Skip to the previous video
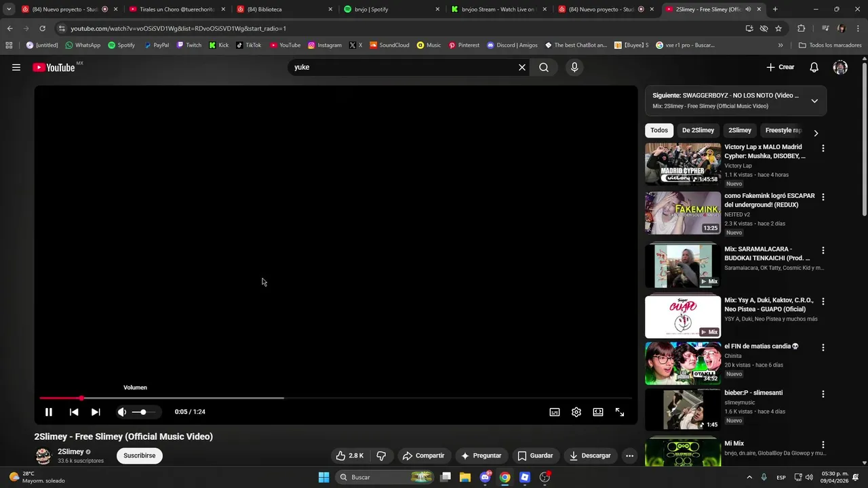Screen dimensions: 868x488 74,412
